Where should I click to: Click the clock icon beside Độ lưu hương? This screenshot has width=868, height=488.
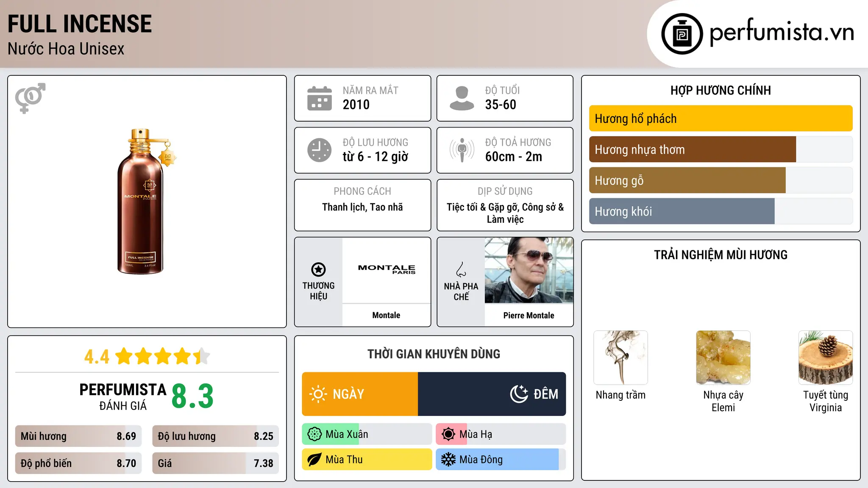pyautogui.click(x=320, y=150)
